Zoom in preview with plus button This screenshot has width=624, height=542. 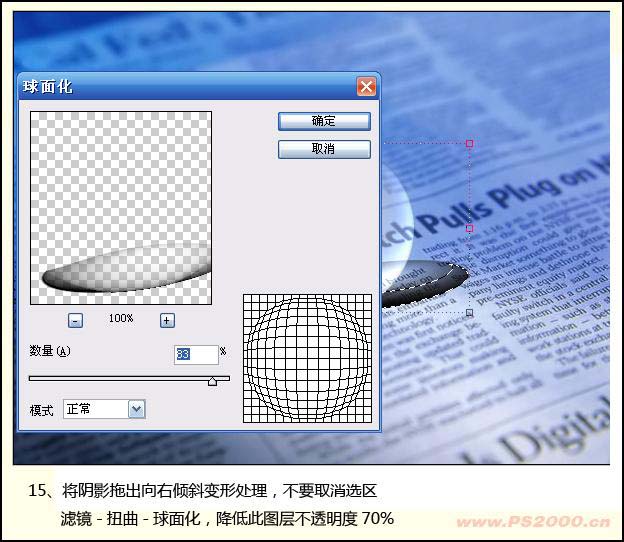167,320
